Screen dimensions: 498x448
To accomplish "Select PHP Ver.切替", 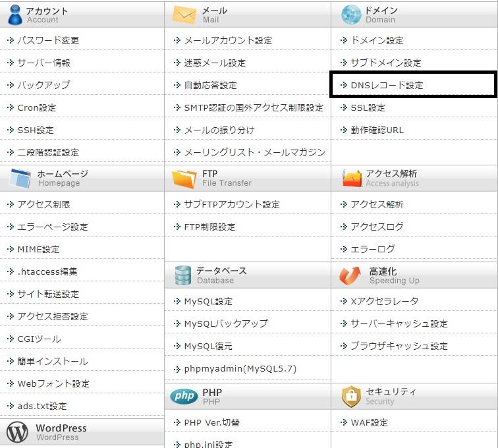I will coord(212,422).
